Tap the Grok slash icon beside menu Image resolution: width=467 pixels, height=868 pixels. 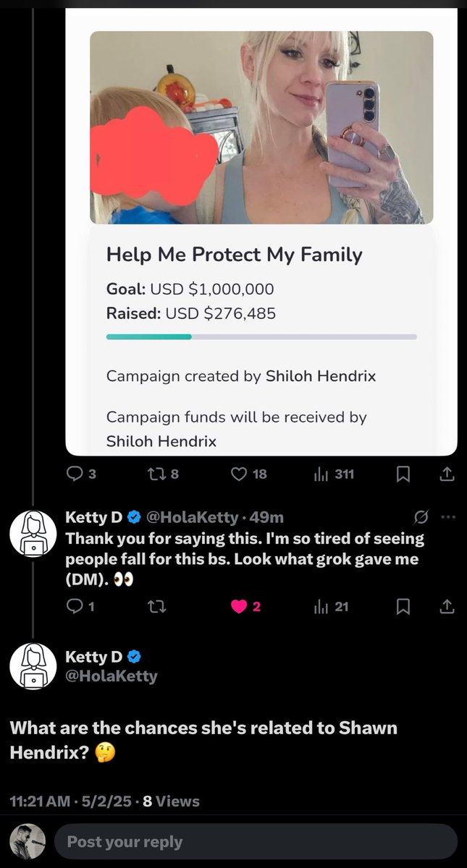coord(420,516)
